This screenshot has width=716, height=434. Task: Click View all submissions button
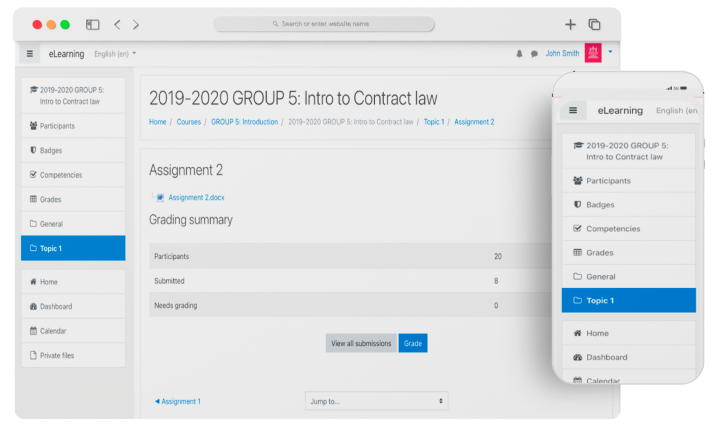click(361, 343)
